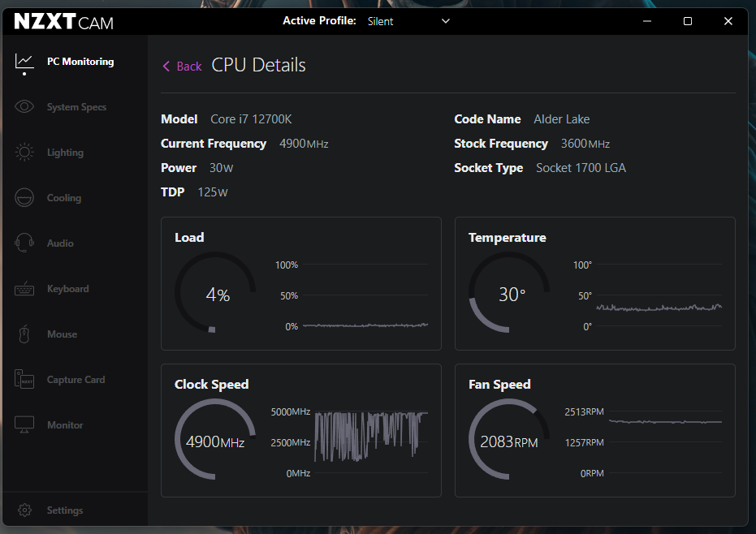The image size is (756, 534).
Task: Click the Stock Frequency 3600MHz value
Action: pyautogui.click(x=585, y=144)
